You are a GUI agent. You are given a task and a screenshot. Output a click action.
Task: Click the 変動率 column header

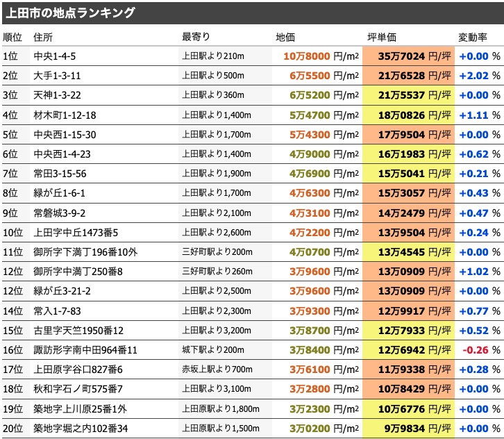(473, 38)
